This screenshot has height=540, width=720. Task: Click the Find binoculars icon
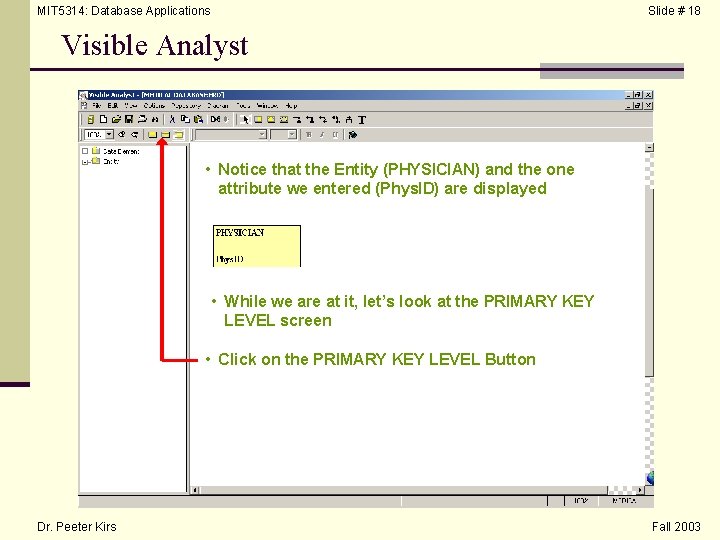pyautogui.click(x=155, y=119)
